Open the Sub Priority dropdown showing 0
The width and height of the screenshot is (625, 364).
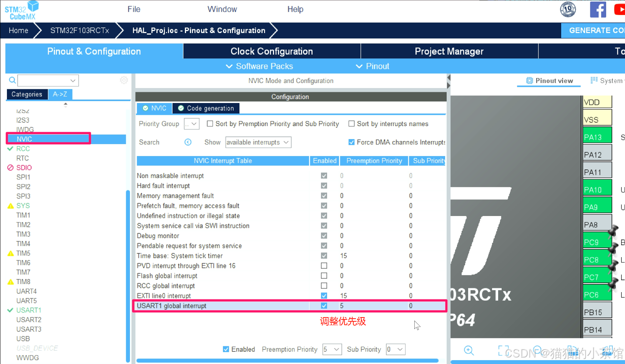click(396, 349)
